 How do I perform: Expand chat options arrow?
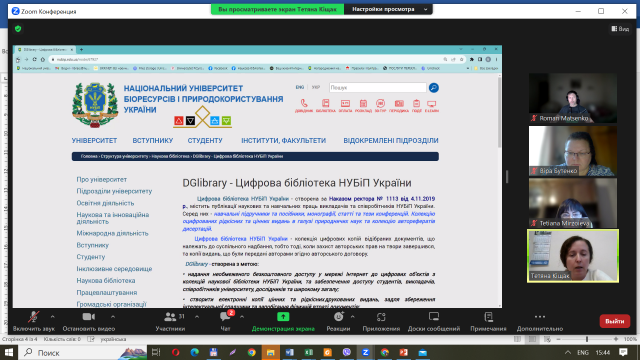[x=242, y=317]
